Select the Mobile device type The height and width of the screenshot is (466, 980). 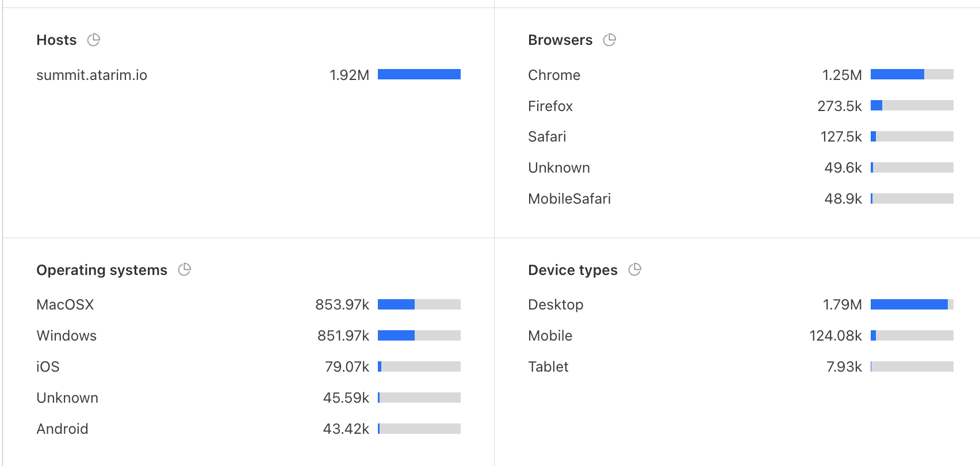pos(550,335)
